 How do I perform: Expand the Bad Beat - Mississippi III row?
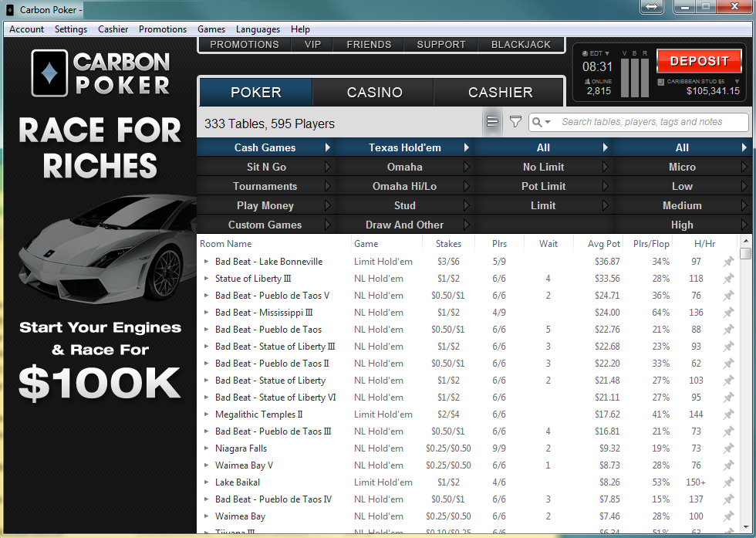click(x=206, y=313)
